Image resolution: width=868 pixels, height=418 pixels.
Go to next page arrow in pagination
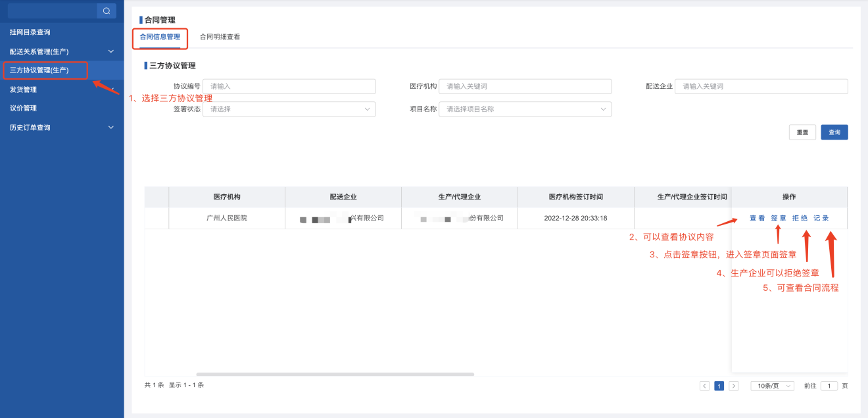click(734, 386)
